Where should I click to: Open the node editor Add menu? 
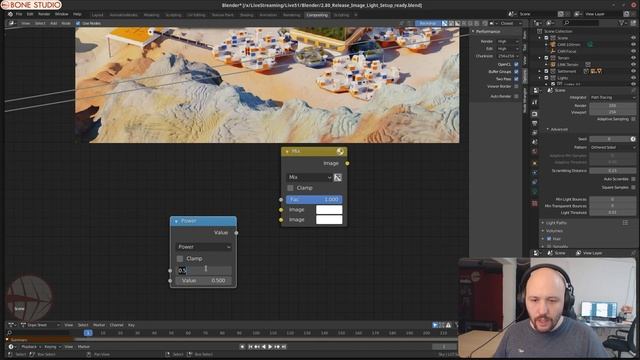pyautogui.click(x=53, y=24)
